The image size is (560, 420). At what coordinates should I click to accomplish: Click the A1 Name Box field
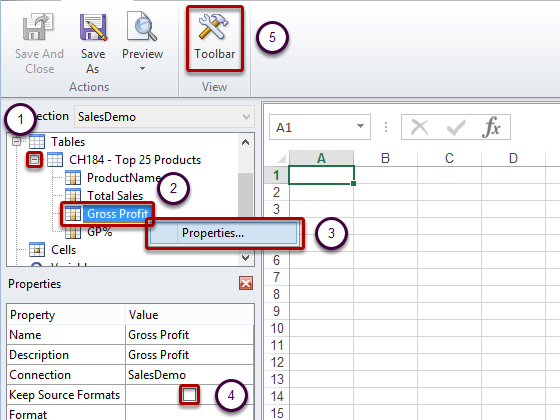tap(320, 127)
